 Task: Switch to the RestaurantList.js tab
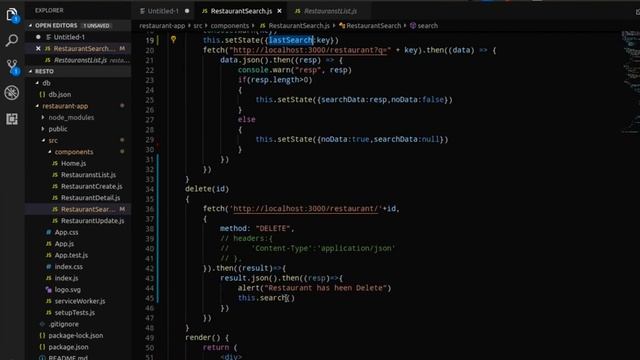(330, 11)
